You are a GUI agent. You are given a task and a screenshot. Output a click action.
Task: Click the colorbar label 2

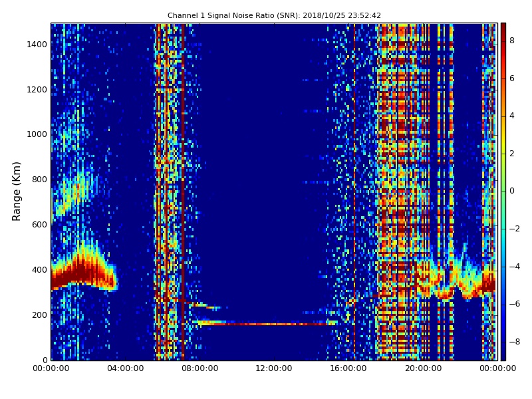pyautogui.click(x=512, y=154)
